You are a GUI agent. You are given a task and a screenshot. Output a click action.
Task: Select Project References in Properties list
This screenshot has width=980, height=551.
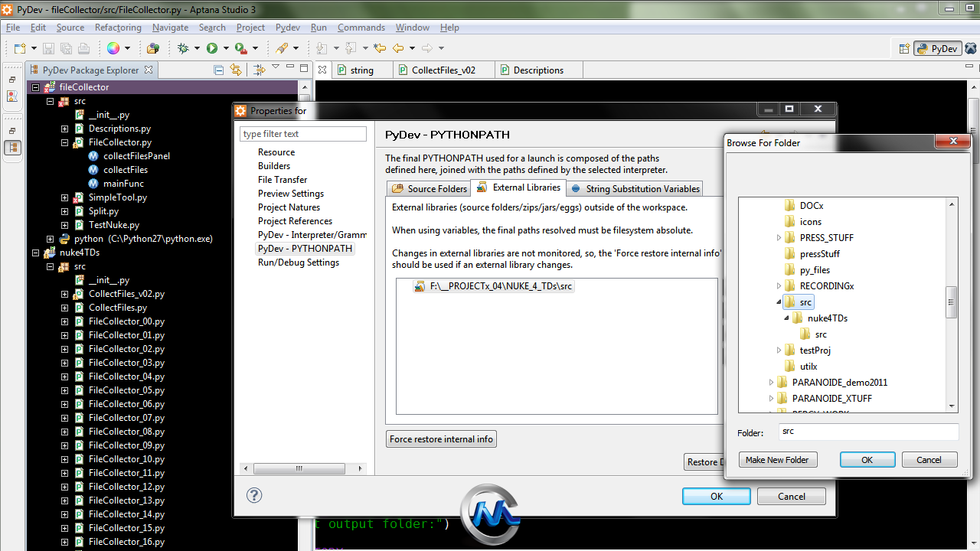pyautogui.click(x=295, y=221)
